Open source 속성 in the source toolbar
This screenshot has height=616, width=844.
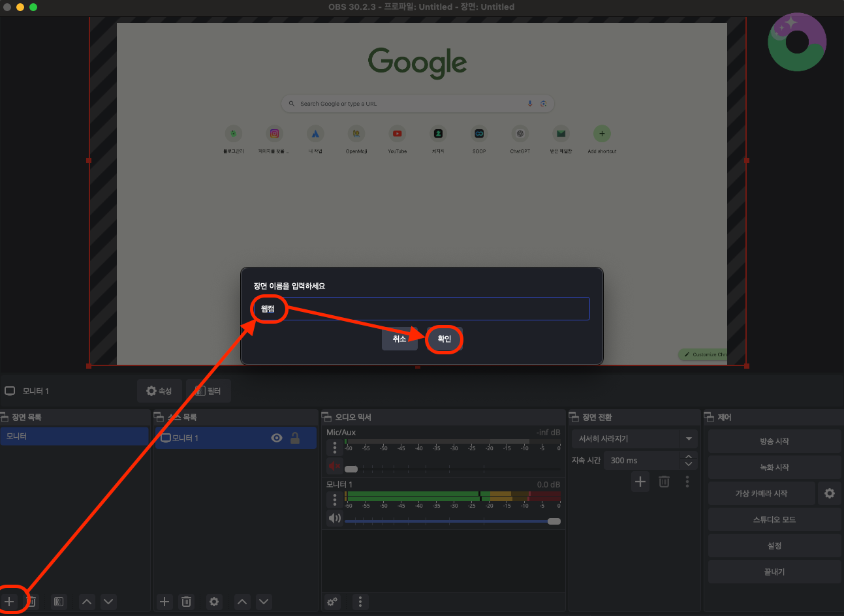coord(159,391)
